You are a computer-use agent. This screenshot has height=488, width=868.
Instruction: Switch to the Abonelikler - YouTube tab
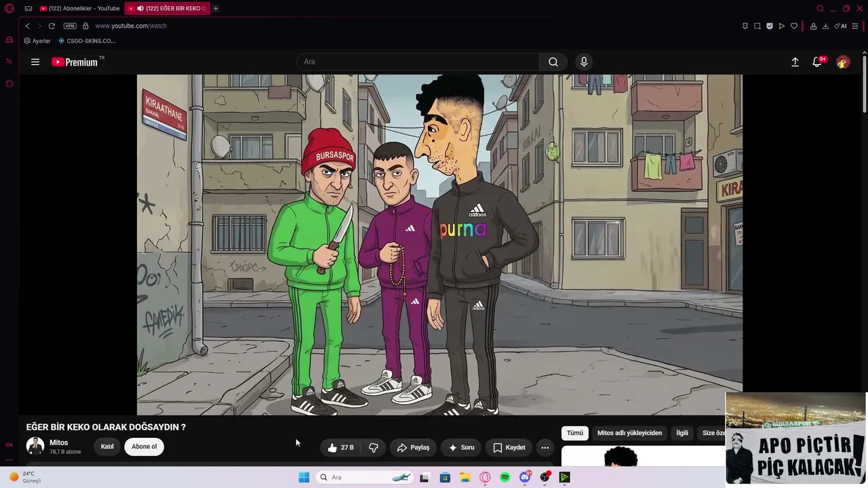[x=79, y=9]
